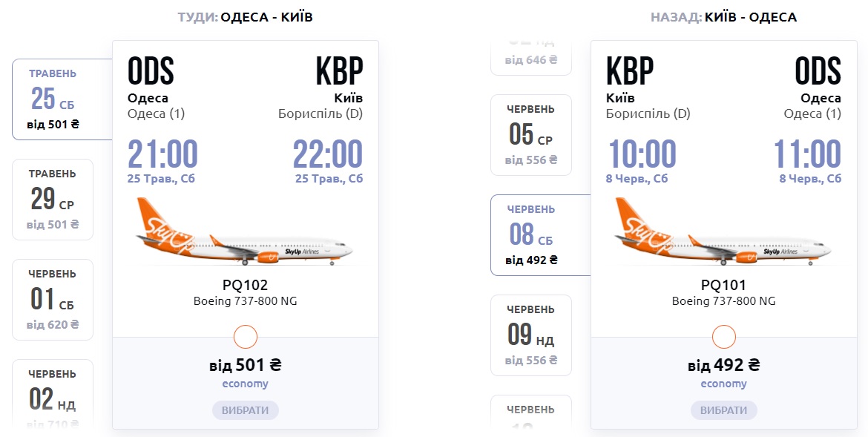Choose return date 08 Червень Saturday
The image size is (868, 437).
(x=532, y=234)
